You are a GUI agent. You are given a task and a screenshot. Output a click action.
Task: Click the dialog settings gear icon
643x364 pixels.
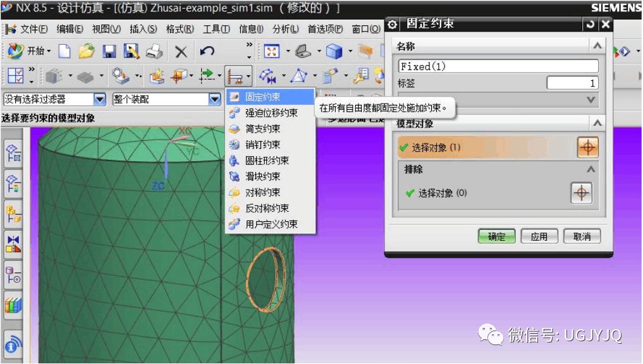(x=392, y=25)
